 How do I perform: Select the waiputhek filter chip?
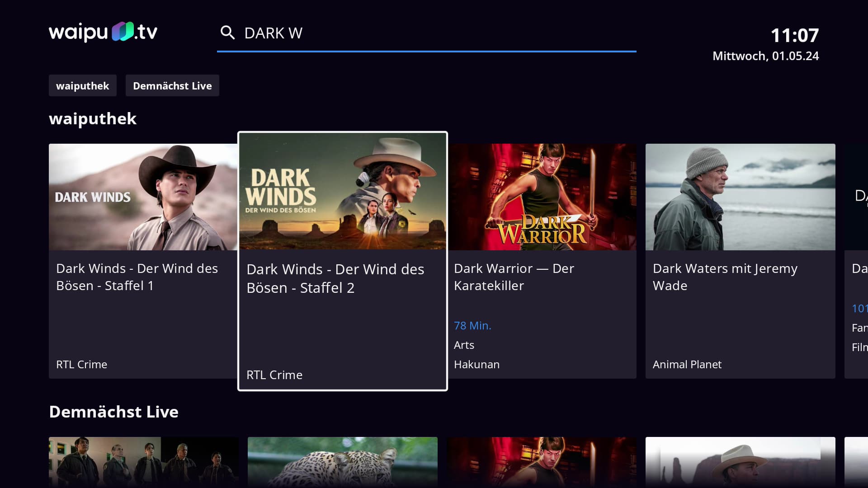point(83,85)
